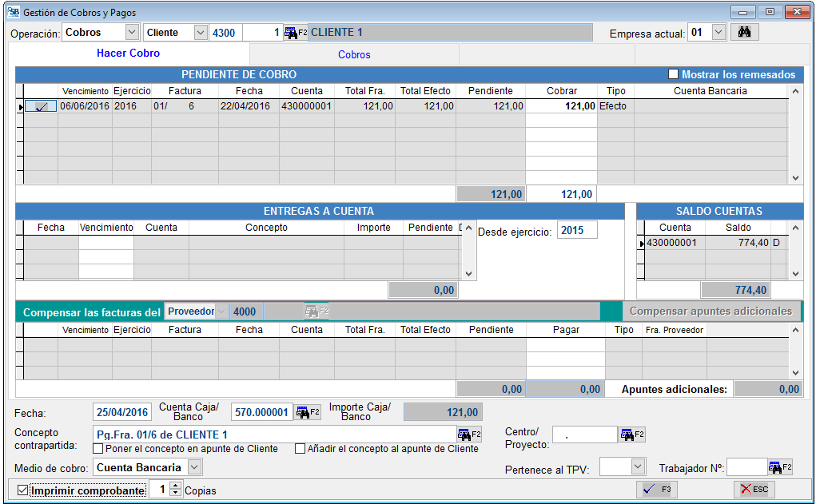The width and height of the screenshot is (816, 504).
Task: Open Cuenta Caja/Banco F2 lookup icon
Action: click(308, 412)
